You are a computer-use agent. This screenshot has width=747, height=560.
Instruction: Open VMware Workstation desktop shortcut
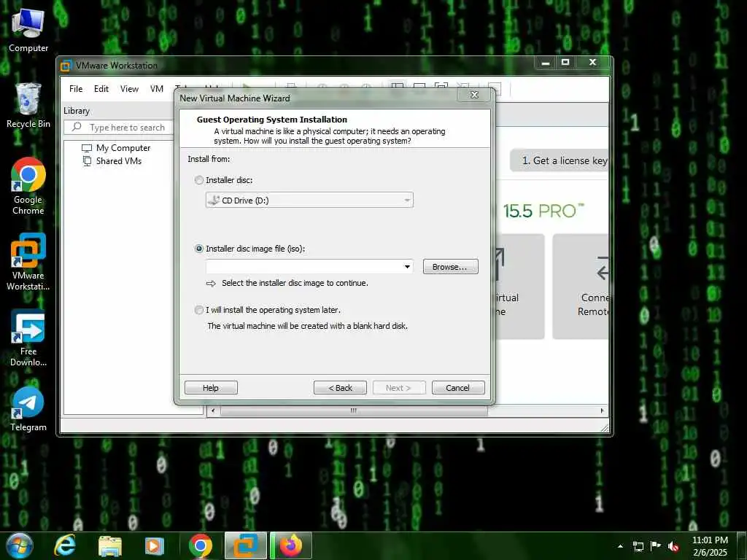pos(28,262)
